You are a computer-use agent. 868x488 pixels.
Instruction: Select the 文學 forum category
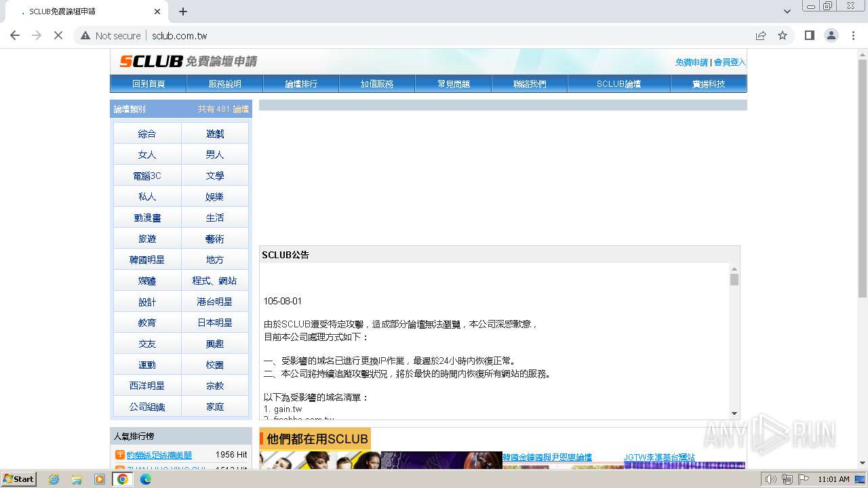[x=215, y=176]
